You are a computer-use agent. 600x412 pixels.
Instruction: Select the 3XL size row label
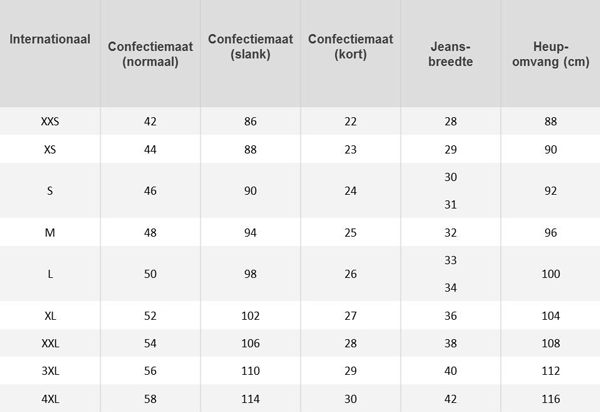click(50, 371)
